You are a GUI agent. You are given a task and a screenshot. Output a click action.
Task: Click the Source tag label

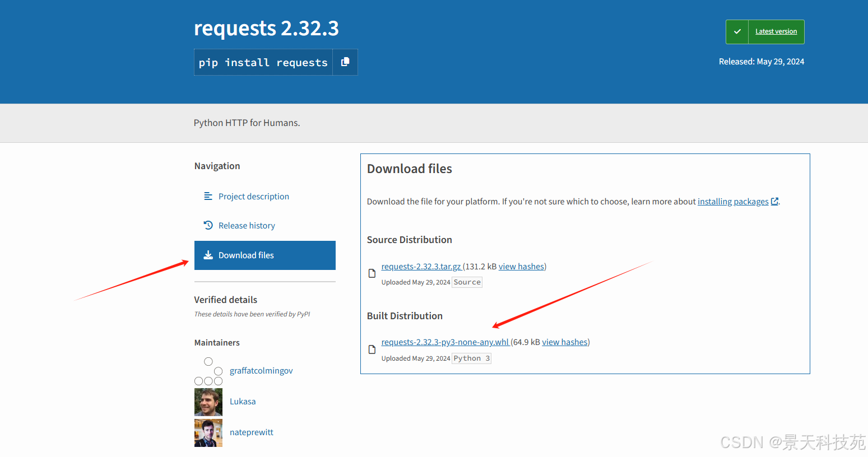[467, 282]
